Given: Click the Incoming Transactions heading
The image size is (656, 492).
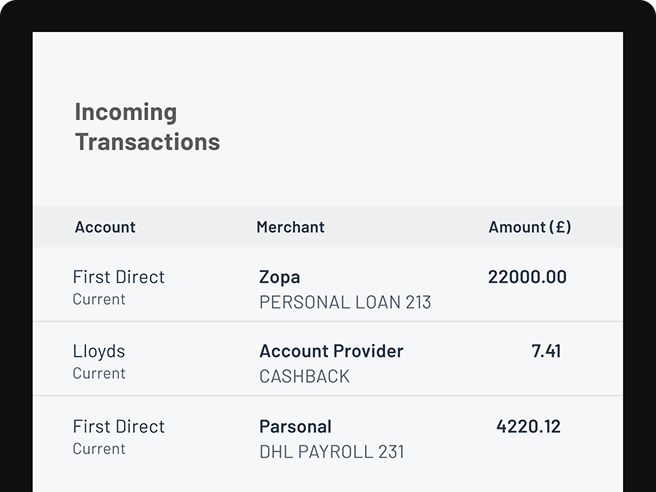Looking at the screenshot, I should [147, 127].
